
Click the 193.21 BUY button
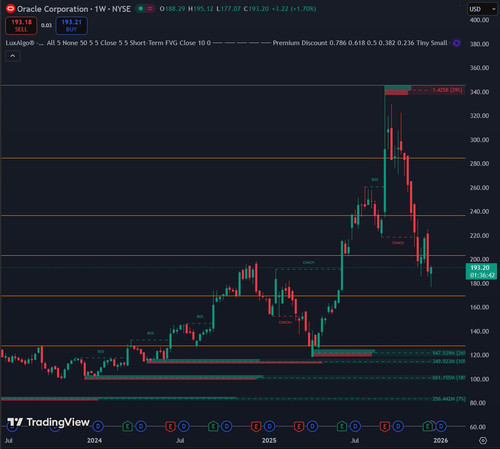click(x=72, y=26)
